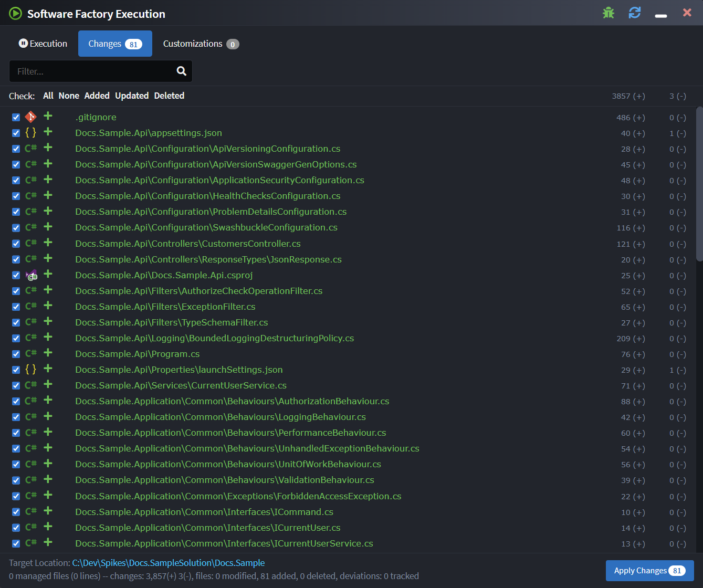
Task: Choose None in the Check options
Action: click(69, 96)
